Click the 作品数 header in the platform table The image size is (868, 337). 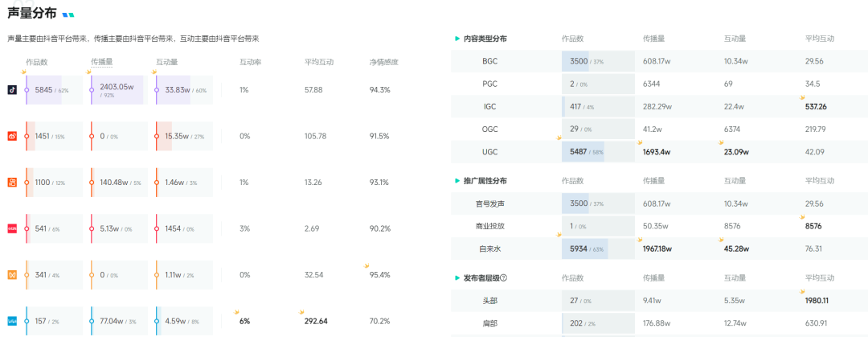[36, 62]
